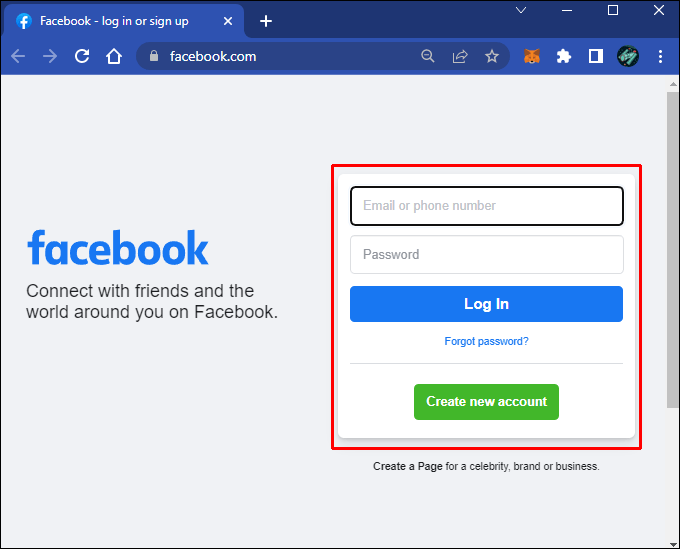Toggle the browser side panel
The image size is (680, 549).
(x=596, y=56)
